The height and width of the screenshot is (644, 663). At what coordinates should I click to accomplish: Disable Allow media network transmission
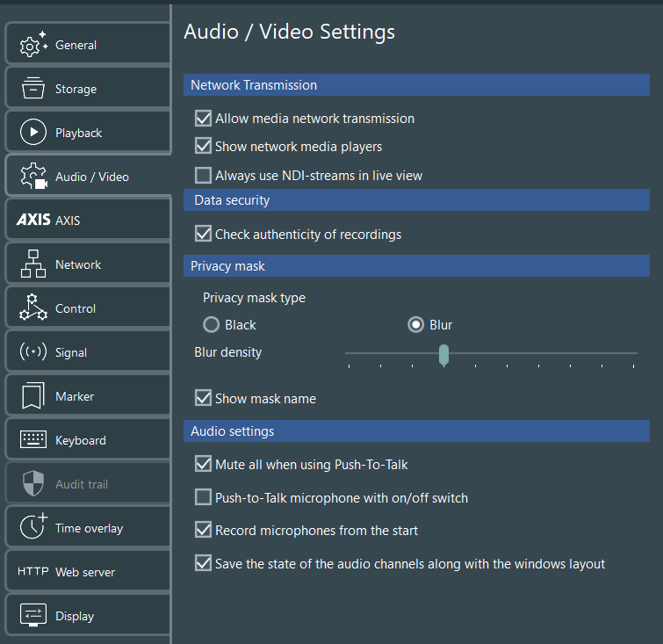[x=203, y=119]
